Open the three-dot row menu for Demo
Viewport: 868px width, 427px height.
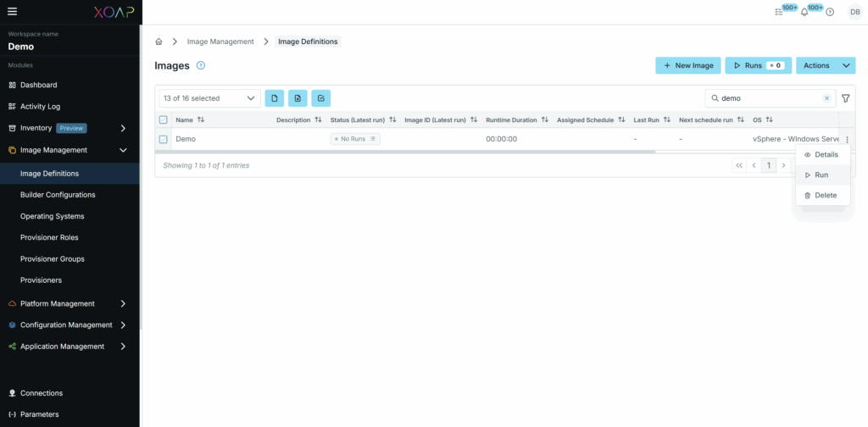click(846, 139)
